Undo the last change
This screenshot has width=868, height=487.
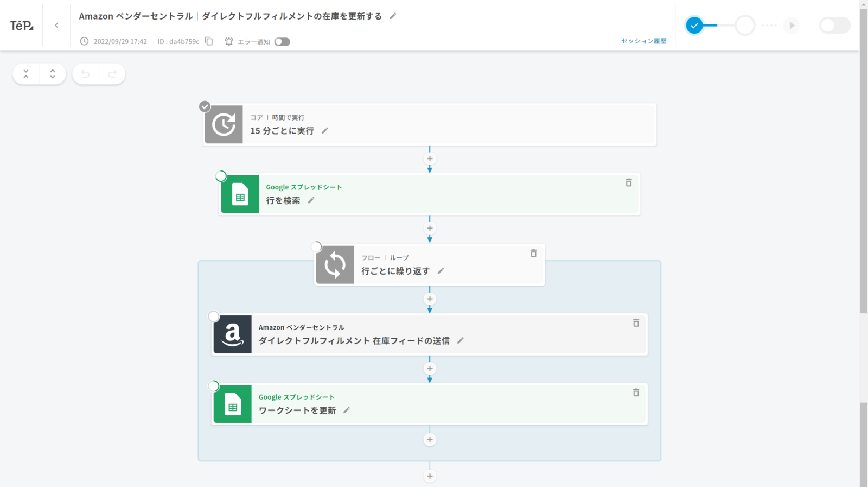[x=85, y=74]
